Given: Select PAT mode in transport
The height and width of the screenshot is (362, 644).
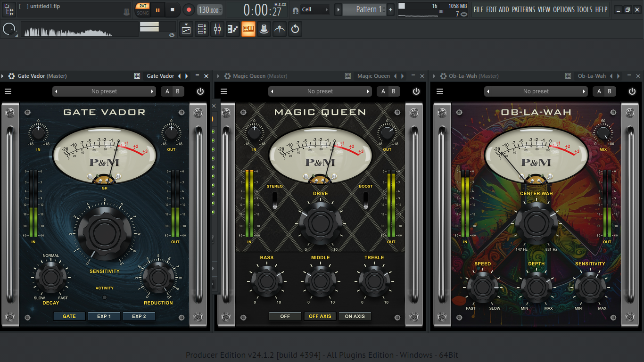Looking at the screenshot, I should click(143, 6).
